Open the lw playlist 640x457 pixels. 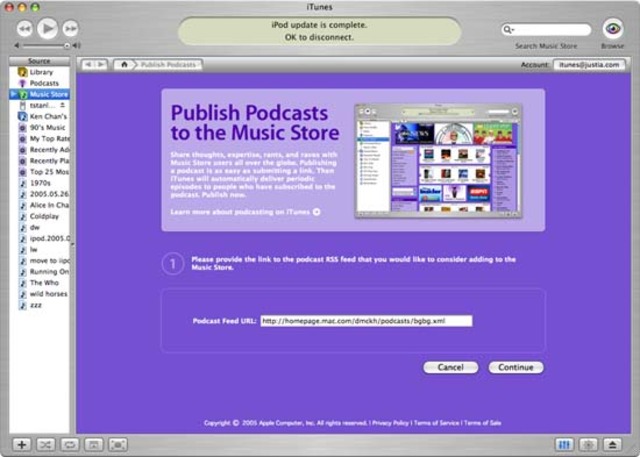tap(40, 249)
